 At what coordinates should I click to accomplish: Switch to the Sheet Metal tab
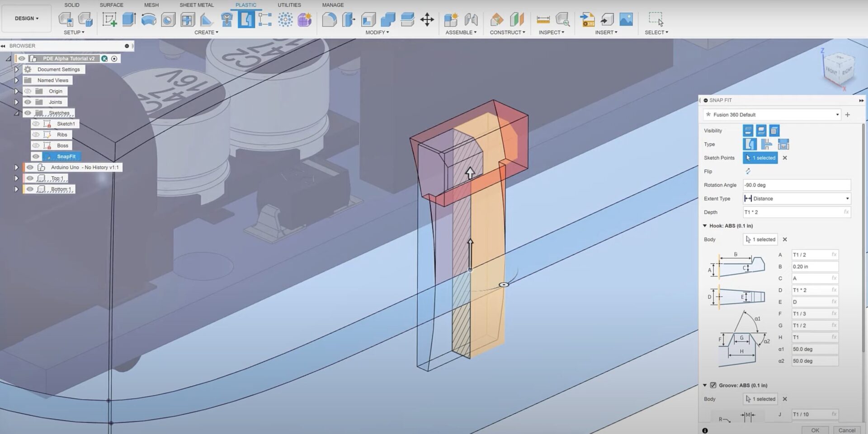(x=197, y=5)
